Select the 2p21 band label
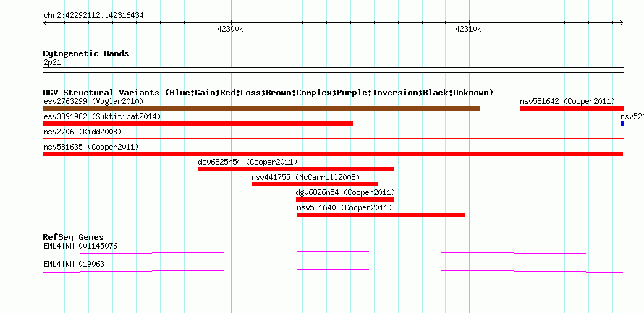Viewport: 644px width, 313px height. [52, 63]
